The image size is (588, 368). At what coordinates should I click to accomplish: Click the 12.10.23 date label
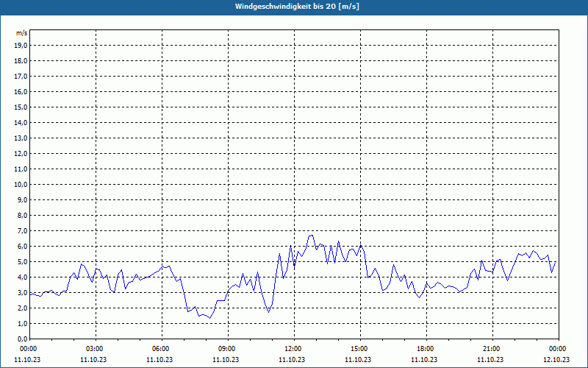click(556, 360)
